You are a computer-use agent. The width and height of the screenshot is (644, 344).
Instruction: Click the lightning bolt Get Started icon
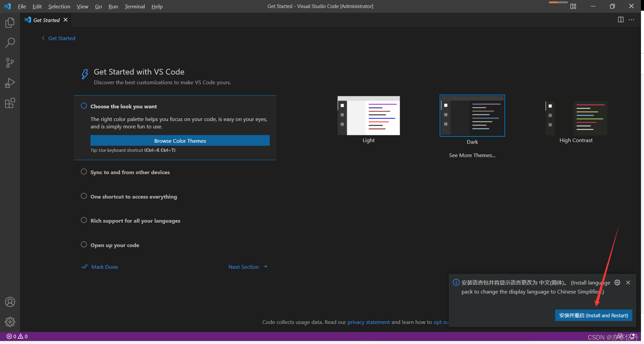85,74
